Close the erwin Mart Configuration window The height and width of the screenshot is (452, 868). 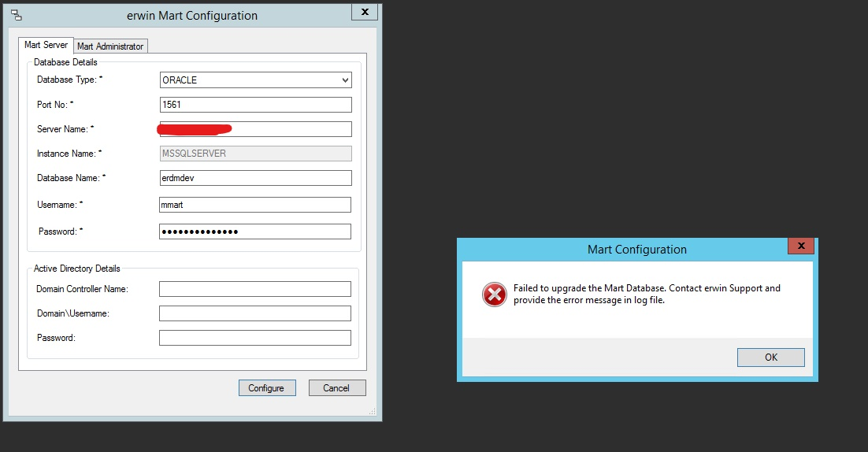[x=365, y=12]
